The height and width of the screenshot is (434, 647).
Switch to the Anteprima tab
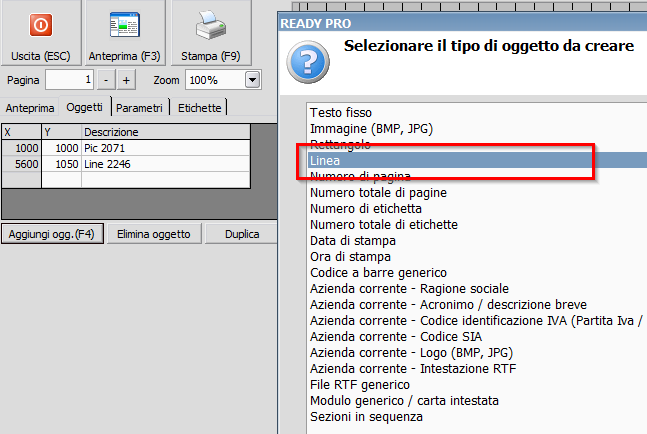point(28,108)
